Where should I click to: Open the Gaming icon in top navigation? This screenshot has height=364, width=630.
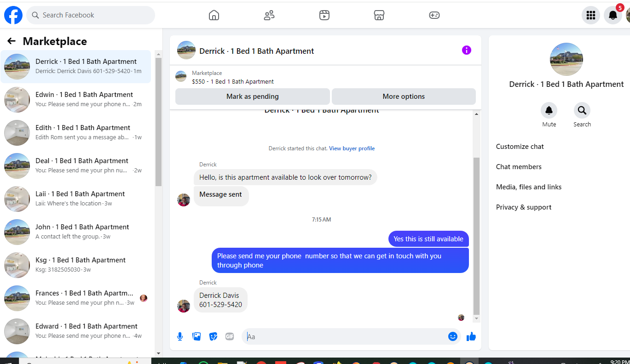pyautogui.click(x=434, y=15)
